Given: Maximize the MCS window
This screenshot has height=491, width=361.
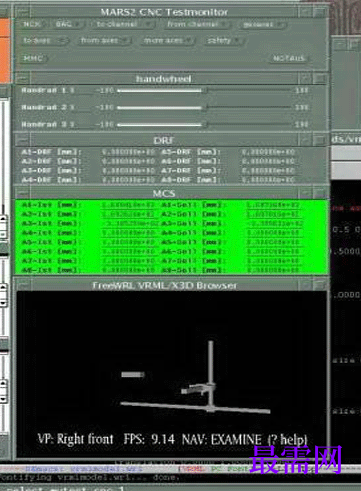Looking at the screenshot, I should tap(320, 193).
